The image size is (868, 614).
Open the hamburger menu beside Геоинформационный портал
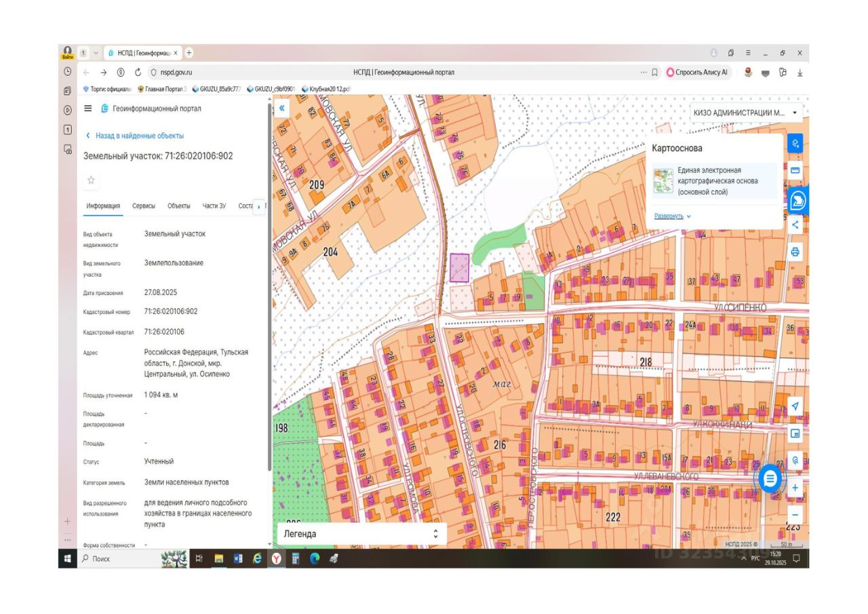[x=87, y=109]
